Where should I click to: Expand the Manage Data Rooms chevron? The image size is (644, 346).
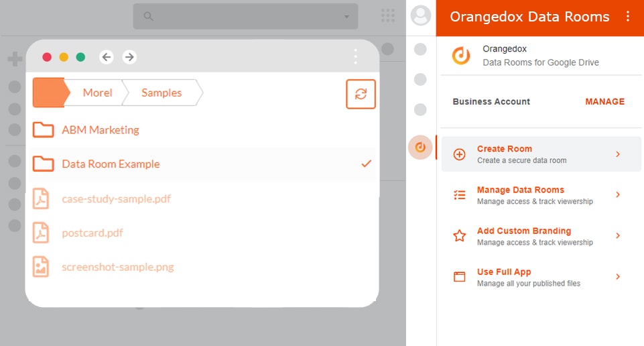point(618,194)
